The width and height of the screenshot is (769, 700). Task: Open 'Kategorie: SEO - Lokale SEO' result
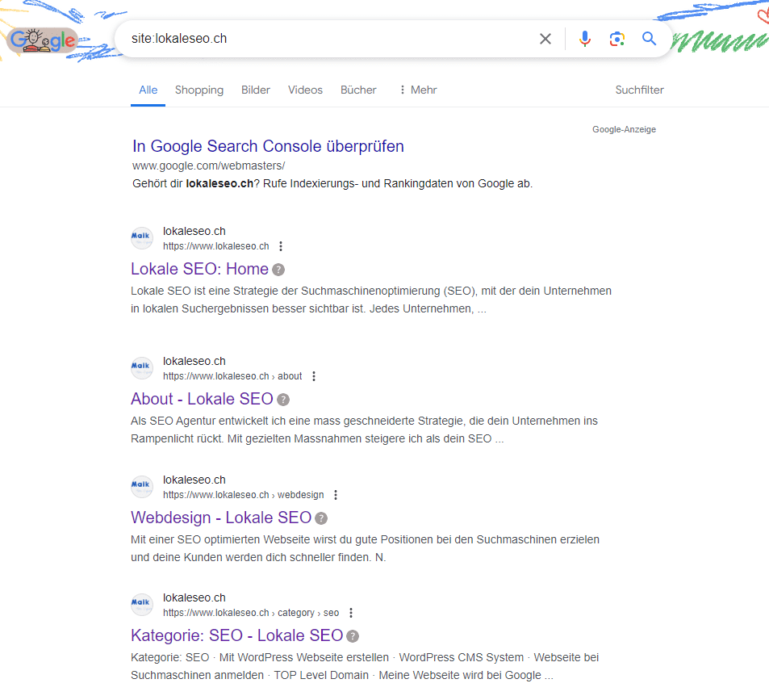click(x=237, y=635)
